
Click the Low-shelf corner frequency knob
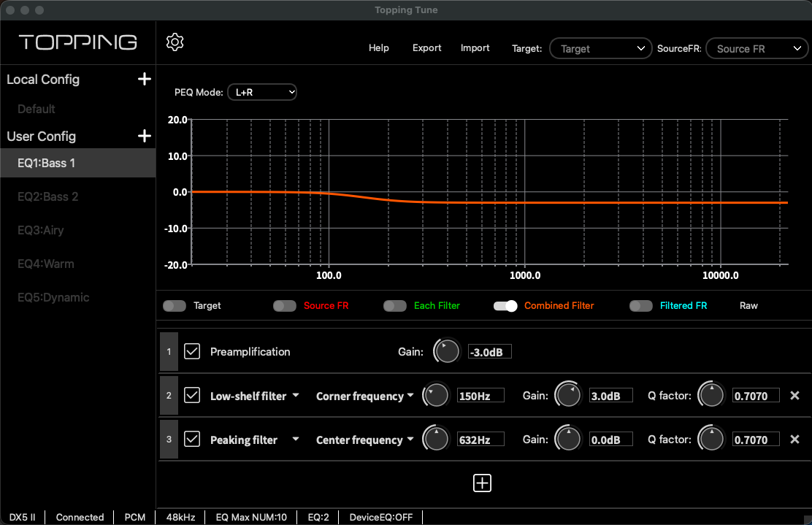(437, 395)
